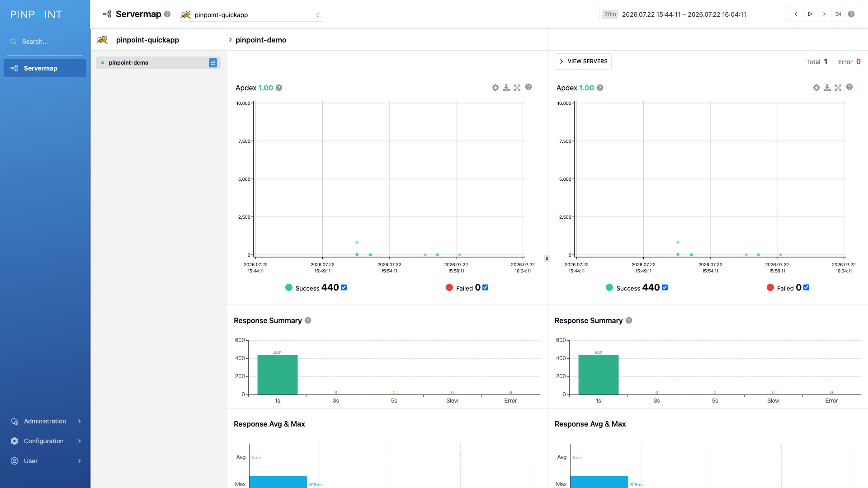The image size is (868, 488).
Task: Open the pinpoint-quickapp application selector dropdown
Action: [251, 15]
